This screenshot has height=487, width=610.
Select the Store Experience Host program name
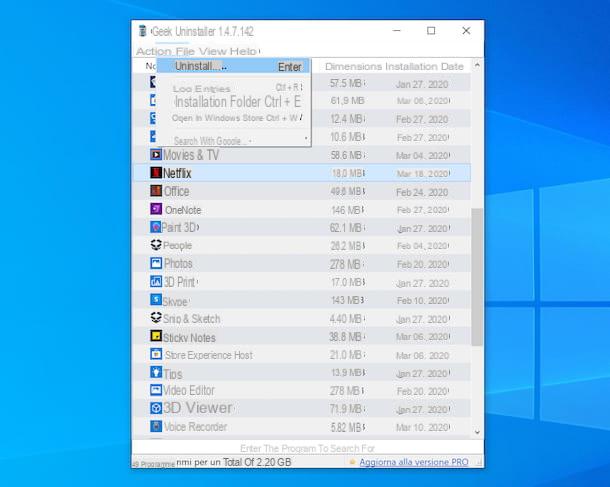pyautogui.click(x=209, y=355)
